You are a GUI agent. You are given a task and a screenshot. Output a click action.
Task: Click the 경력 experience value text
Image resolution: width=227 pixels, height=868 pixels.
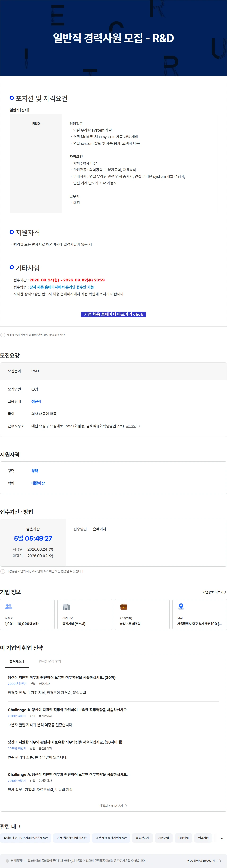(35, 471)
